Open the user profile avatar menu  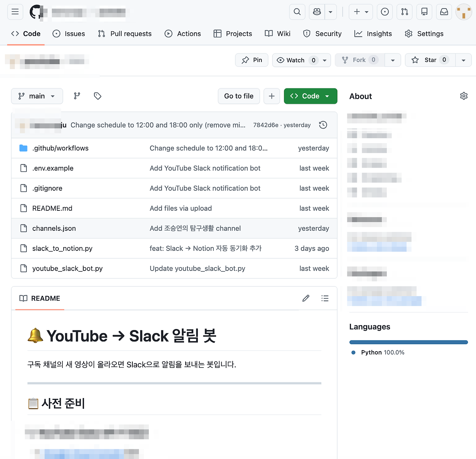point(464,12)
